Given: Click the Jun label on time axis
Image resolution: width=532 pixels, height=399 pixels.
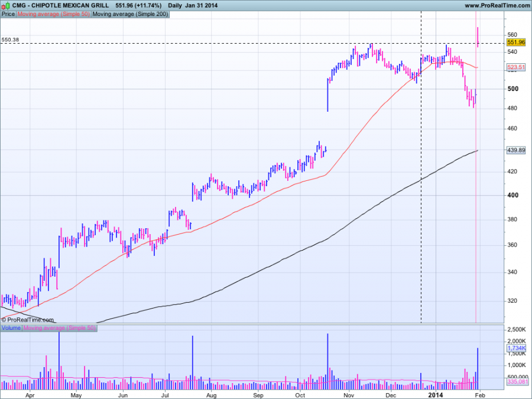Looking at the screenshot, I should 122,395.
